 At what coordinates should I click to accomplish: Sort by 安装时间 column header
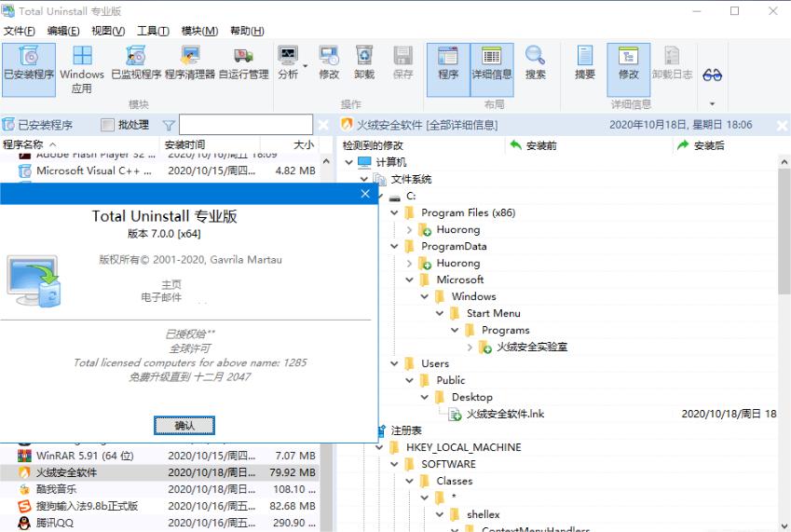click(x=210, y=144)
